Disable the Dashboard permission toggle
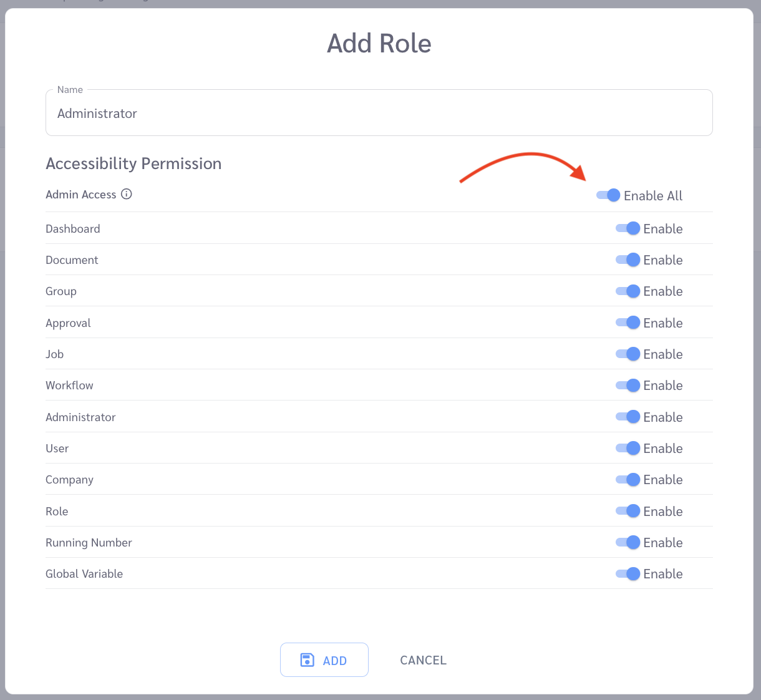 tap(628, 228)
